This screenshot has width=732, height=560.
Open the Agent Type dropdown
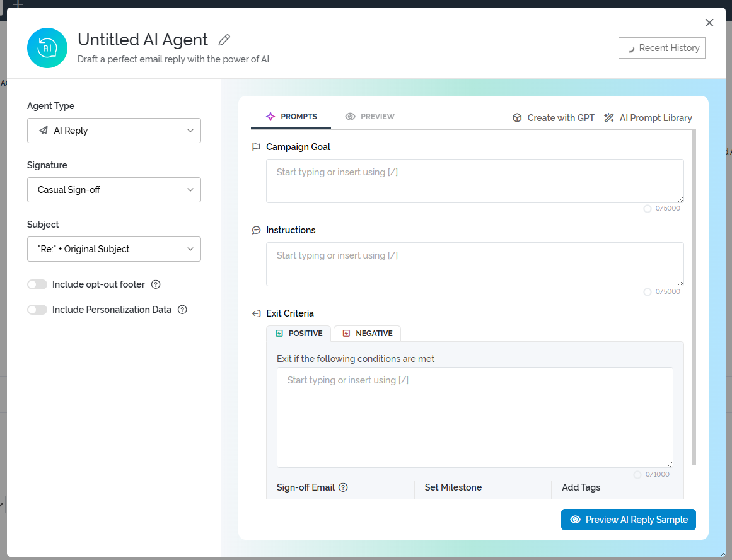[x=114, y=131]
